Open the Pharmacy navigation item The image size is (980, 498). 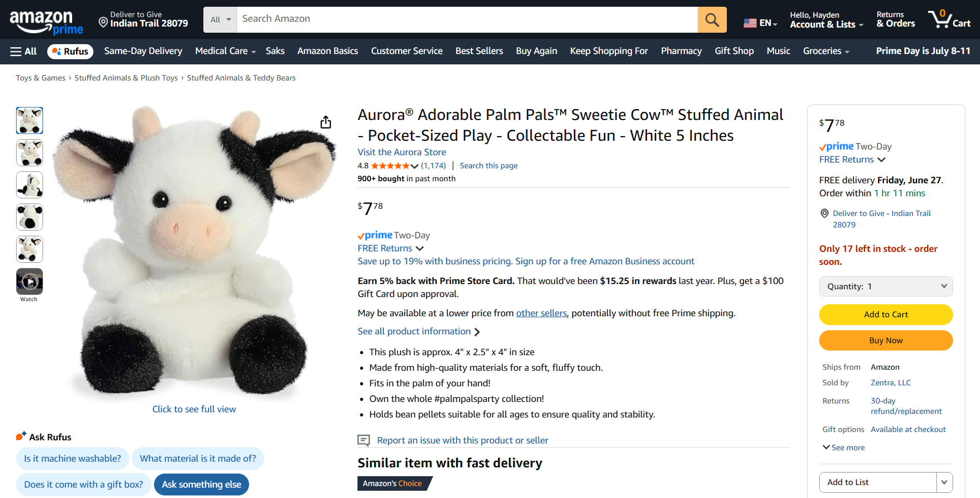[681, 51]
